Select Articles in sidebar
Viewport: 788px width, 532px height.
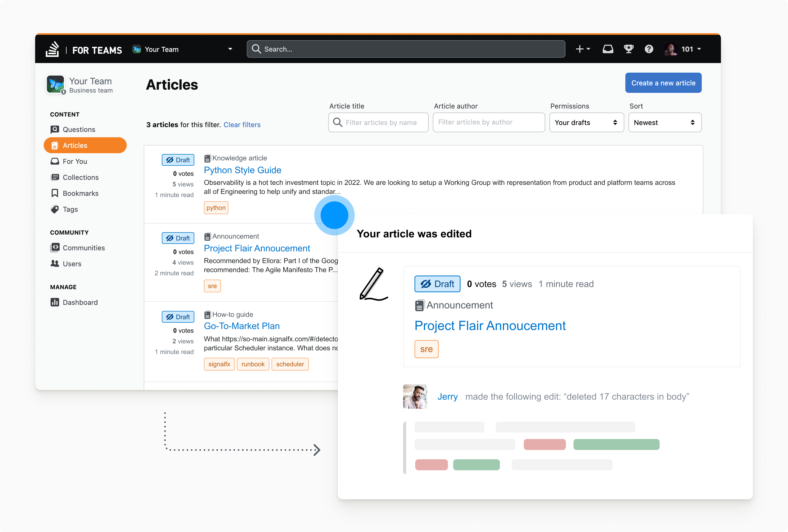pyautogui.click(x=85, y=145)
